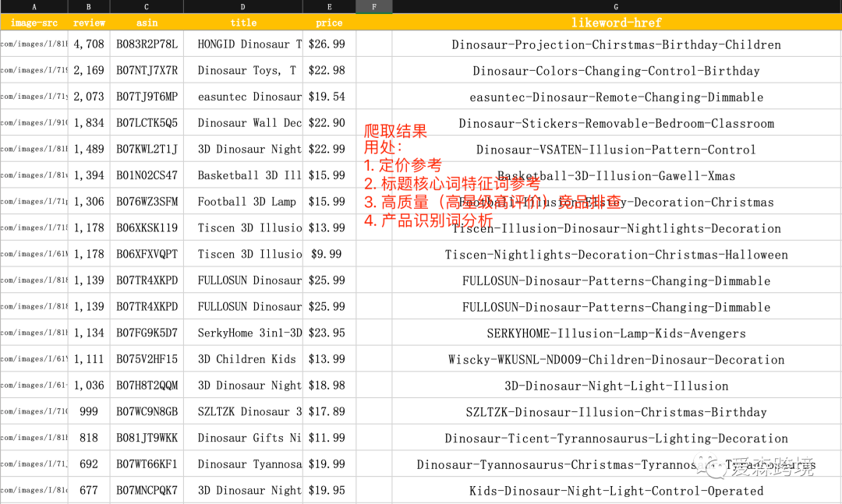Select column B header
842x504 pixels.
[x=89, y=6]
